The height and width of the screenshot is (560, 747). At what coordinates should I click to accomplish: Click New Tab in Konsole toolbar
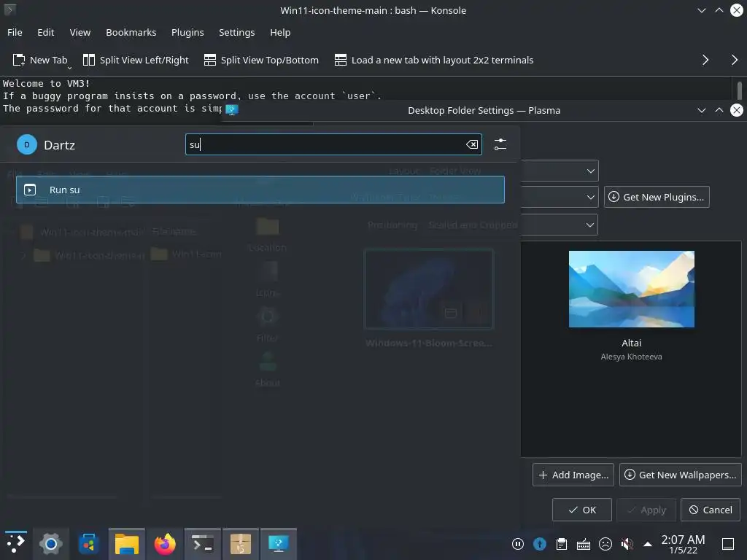click(40, 60)
